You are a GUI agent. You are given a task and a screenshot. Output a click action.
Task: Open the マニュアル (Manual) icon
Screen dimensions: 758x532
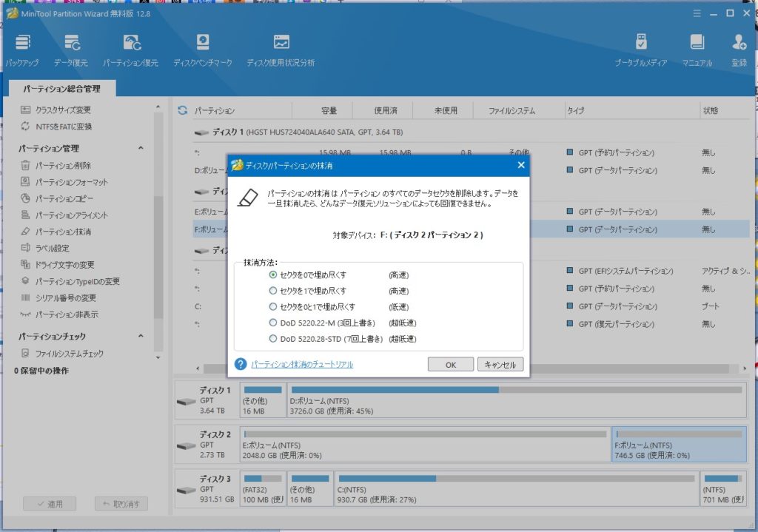click(697, 50)
